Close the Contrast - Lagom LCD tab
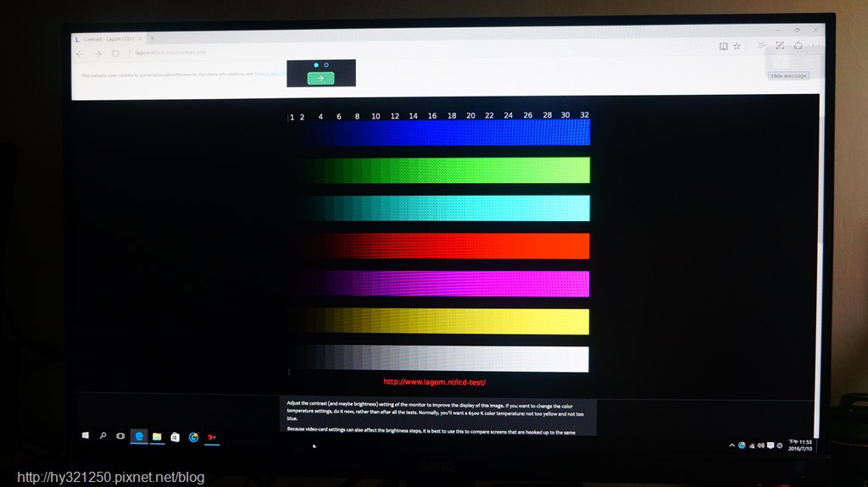868x487 pixels. (x=140, y=39)
